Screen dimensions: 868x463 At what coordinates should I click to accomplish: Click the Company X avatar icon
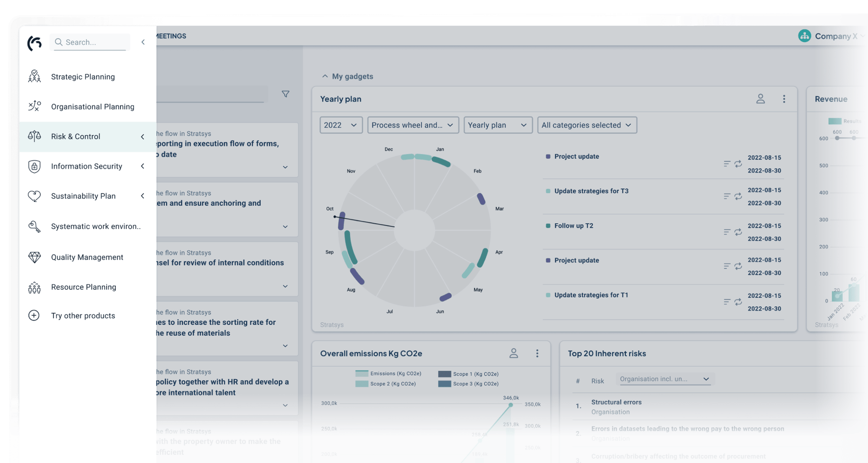pyautogui.click(x=805, y=36)
